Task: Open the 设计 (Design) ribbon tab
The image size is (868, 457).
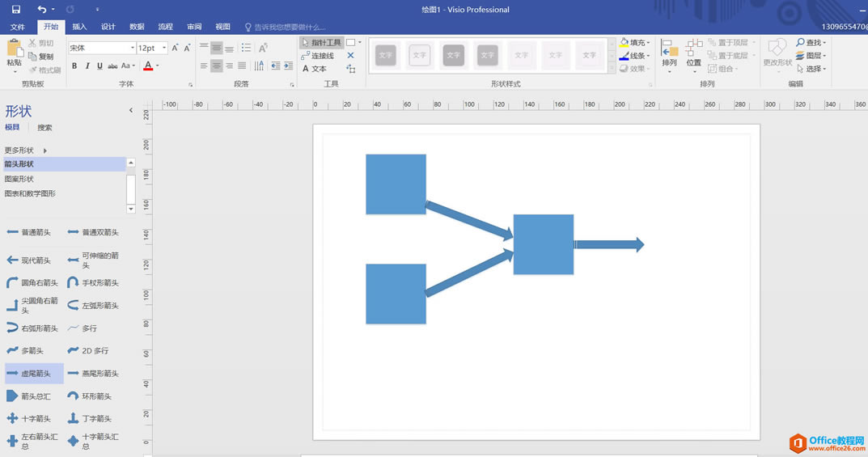Action: (x=108, y=27)
